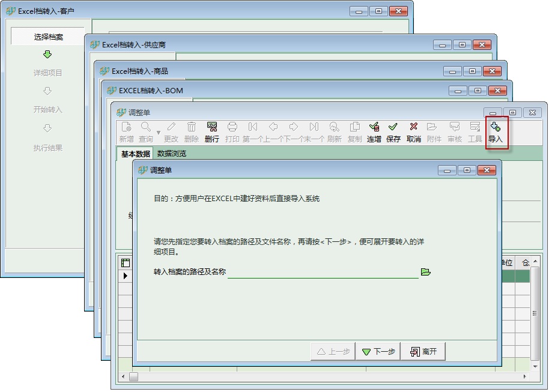Viewport: 549px width, 392px height.
Task: Click the 导入 (Import) toolbar icon
Action: (x=496, y=132)
